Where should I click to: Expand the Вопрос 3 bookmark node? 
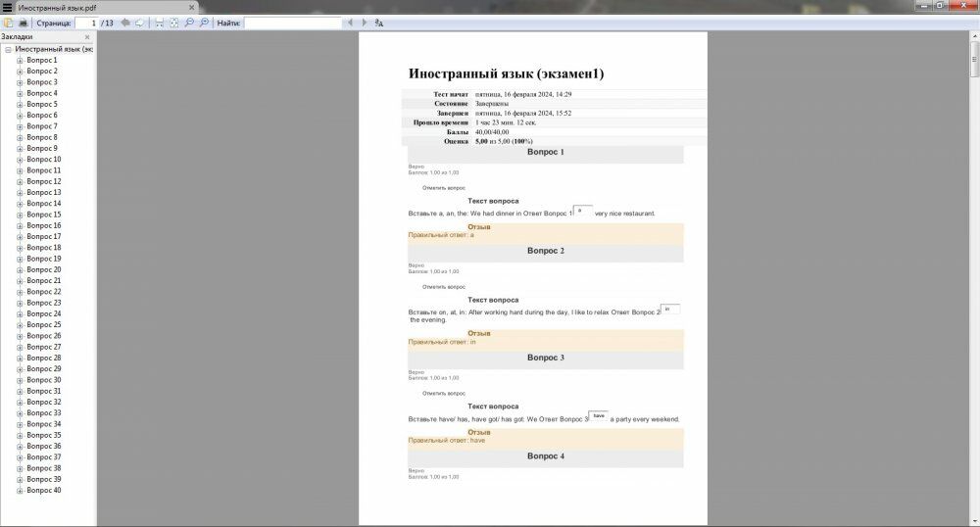(x=20, y=82)
